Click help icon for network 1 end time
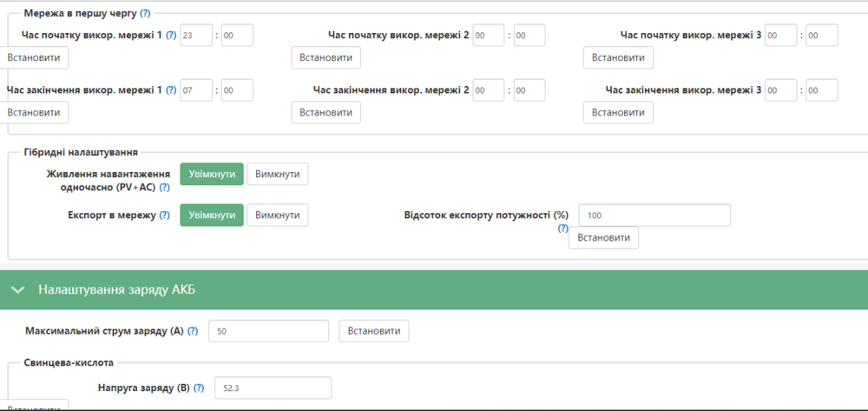 point(171,90)
